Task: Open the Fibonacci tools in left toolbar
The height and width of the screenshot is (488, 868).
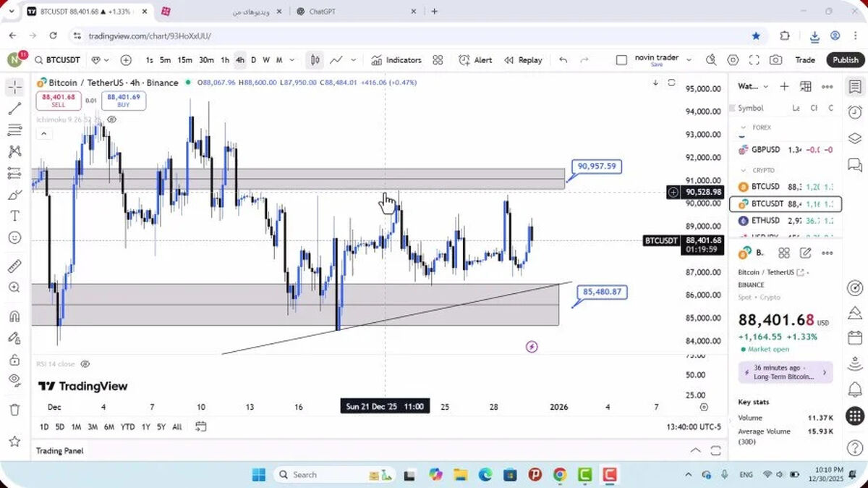Action: [14, 130]
